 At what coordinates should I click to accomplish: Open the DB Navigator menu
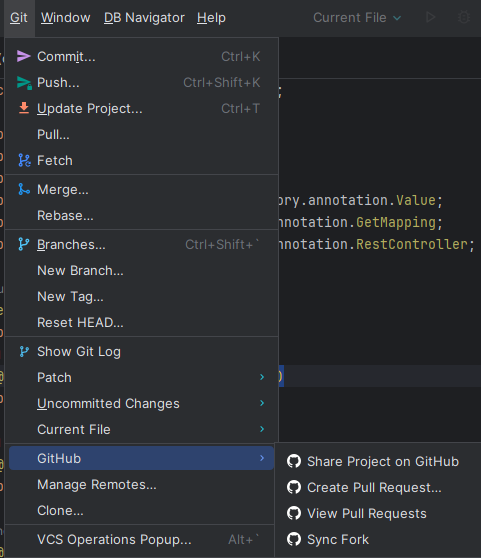coord(144,17)
